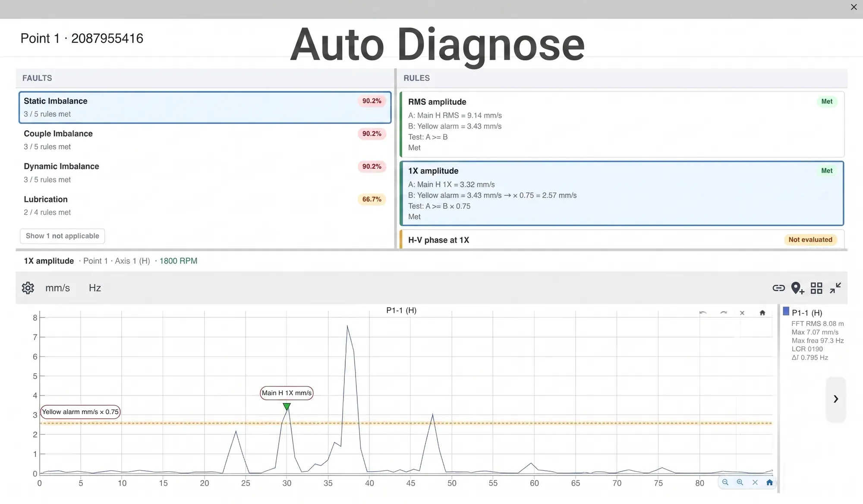Image resolution: width=863 pixels, height=504 pixels.
Task: Click the 97.3 Hz max frequency legend value
Action: coord(818,340)
